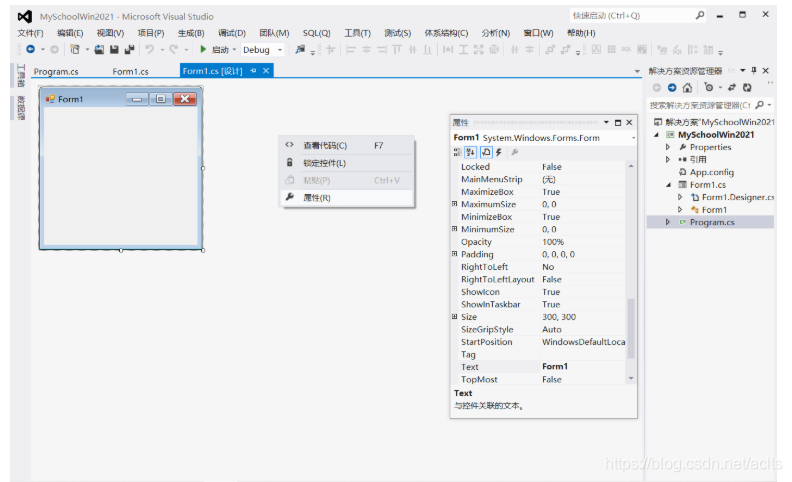The width and height of the screenshot is (792, 482).
Task: Open the 视图(V) menu
Action: point(110,33)
